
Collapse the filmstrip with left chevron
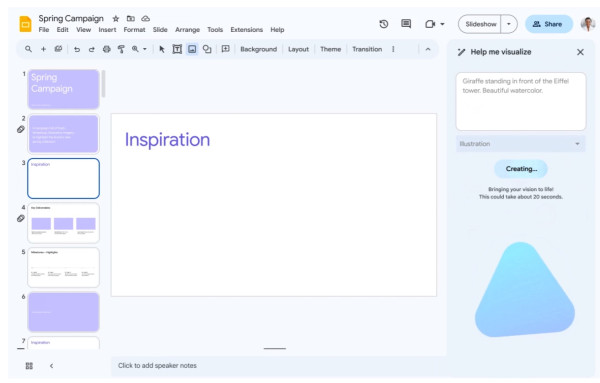click(51, 366)
